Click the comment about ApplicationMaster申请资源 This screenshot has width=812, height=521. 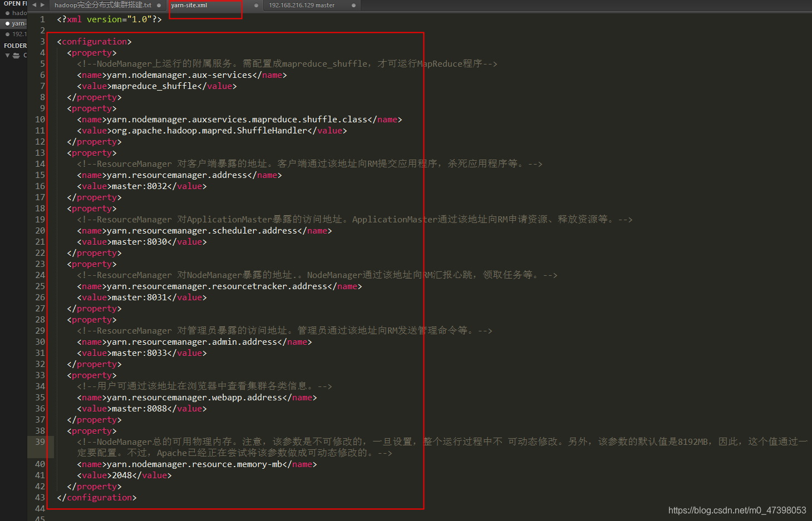355,220
